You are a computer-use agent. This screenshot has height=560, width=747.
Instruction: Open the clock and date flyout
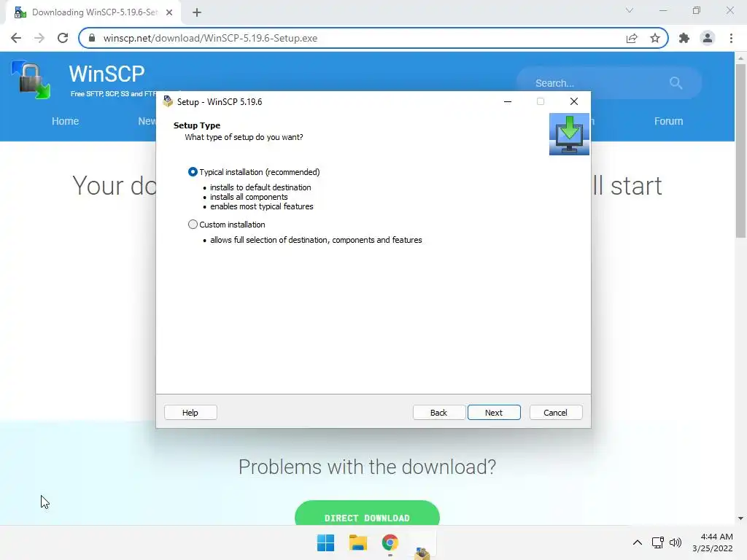[x=713, y=542]
